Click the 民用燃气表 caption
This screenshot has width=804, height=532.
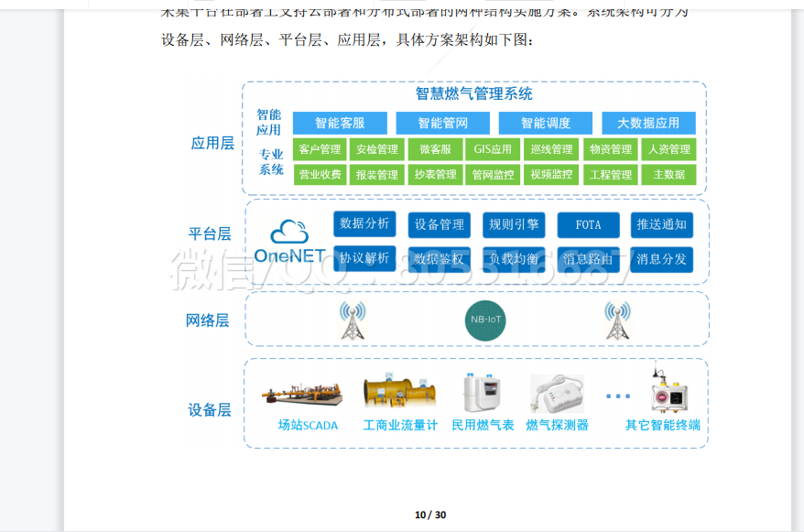[x=483, y=426]
